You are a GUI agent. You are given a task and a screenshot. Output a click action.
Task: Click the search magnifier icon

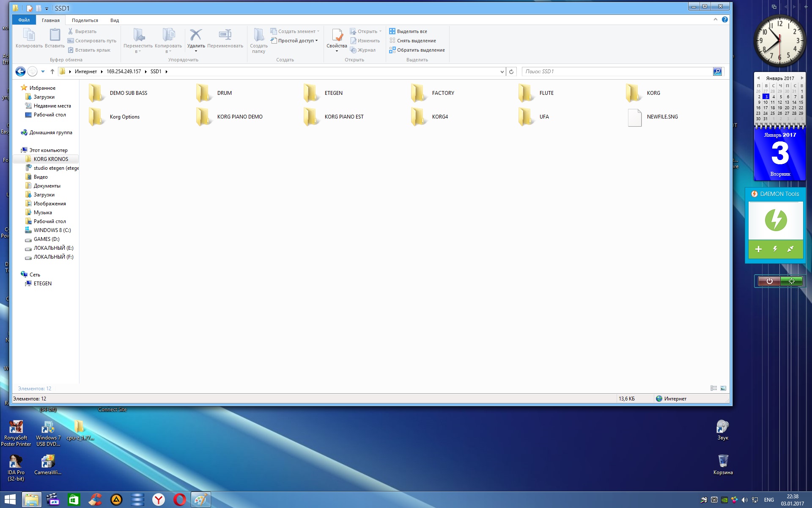click(717, 72)
